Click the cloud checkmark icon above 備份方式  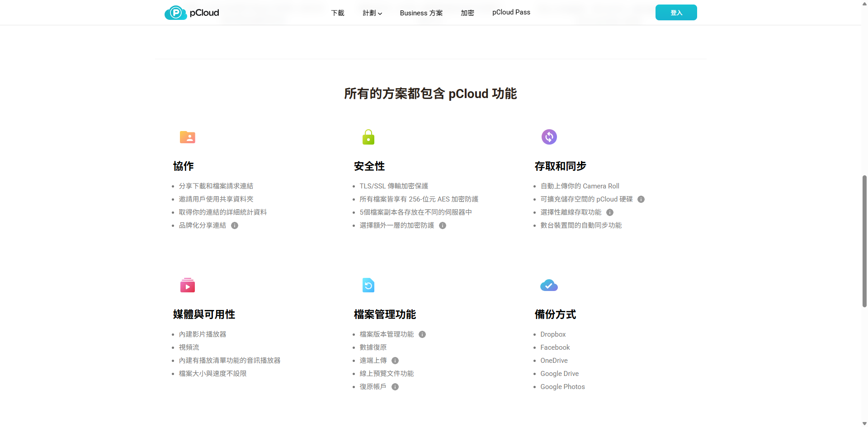tap(549, 285)
